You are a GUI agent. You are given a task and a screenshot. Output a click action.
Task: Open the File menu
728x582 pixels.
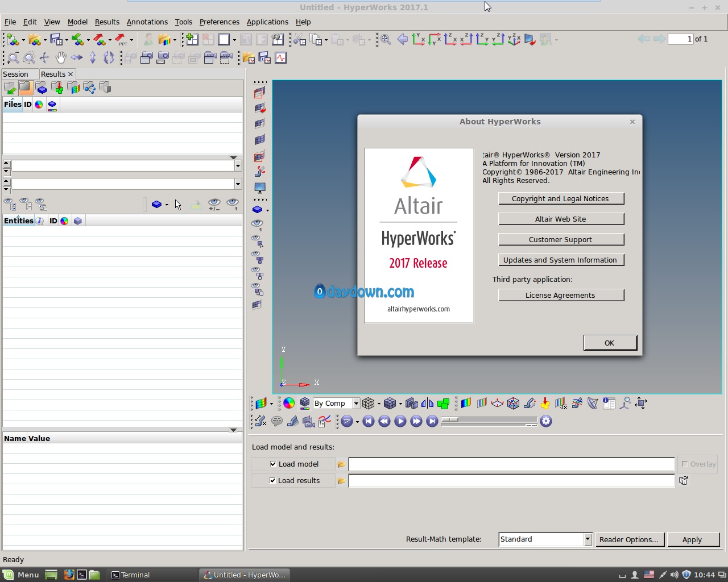[10, 22]
